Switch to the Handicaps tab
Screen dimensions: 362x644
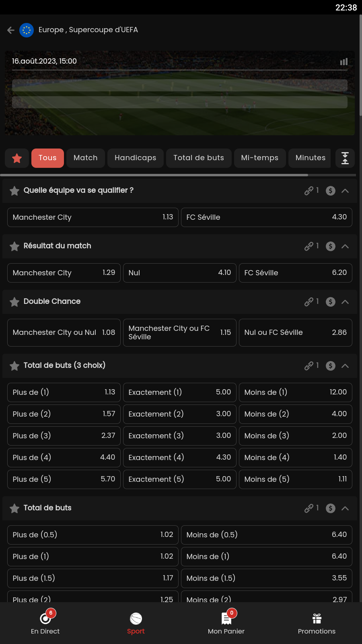point(135,158)
